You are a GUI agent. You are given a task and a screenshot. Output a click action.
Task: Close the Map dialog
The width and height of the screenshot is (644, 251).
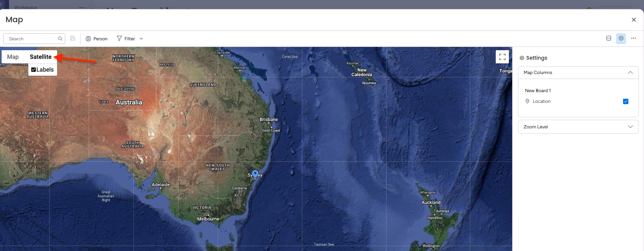point(634,20)
